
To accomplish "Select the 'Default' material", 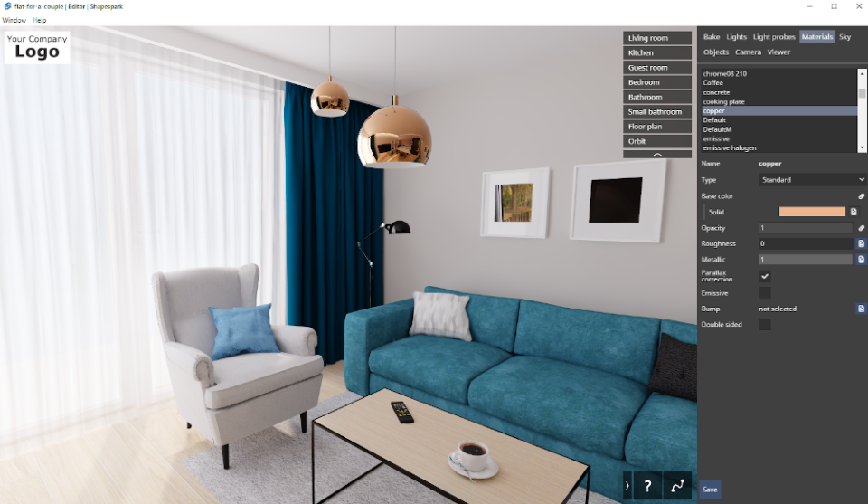I will tap(778, 119).
